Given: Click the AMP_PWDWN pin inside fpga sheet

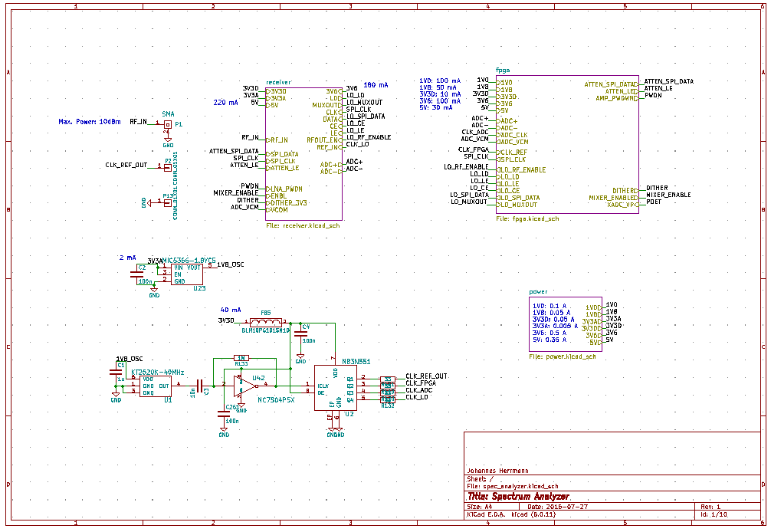Looking at the screenshot, I should [x=615, y=98].
